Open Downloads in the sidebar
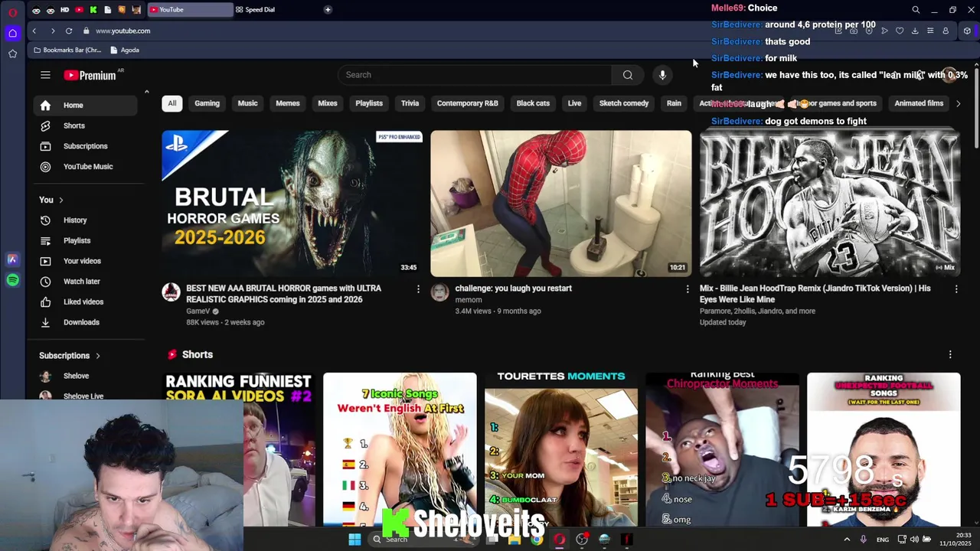980x551 pixels. (x=85, y=322)
